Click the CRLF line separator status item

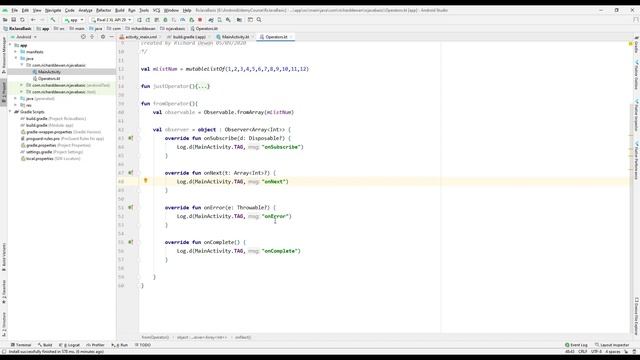[x=582, y=351]
